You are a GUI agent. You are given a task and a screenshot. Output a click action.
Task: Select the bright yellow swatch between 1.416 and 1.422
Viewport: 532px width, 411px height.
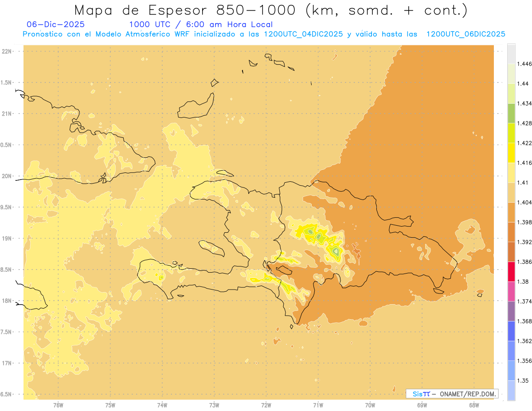tap(511, 153)
